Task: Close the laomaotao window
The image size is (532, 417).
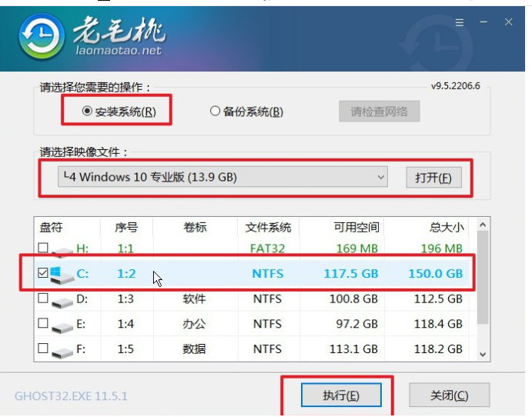Action: click(x=508, y=22)
